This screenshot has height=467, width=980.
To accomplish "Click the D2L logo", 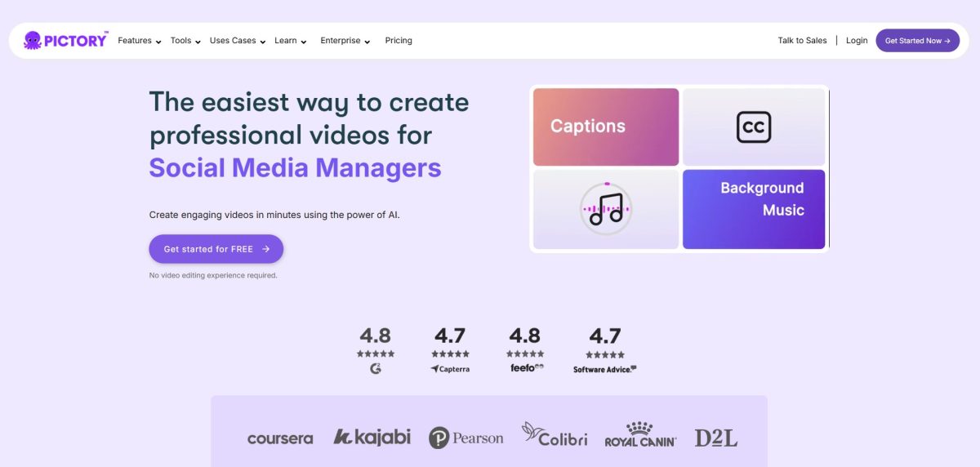I will [x=716, y=438].
